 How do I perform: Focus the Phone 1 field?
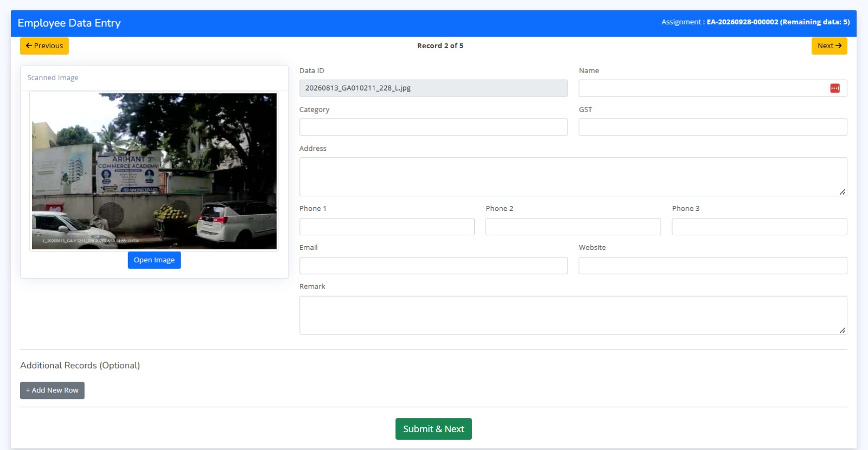[387, 227]
